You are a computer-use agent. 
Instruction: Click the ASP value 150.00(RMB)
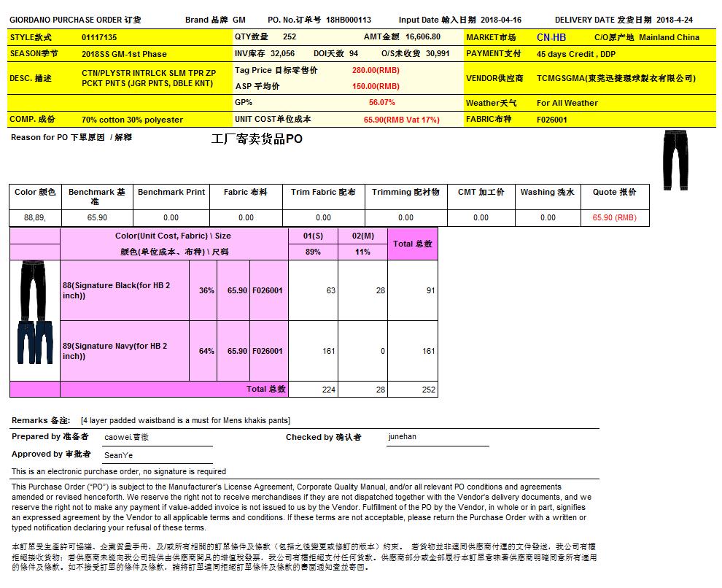click(x=376, y=86)
